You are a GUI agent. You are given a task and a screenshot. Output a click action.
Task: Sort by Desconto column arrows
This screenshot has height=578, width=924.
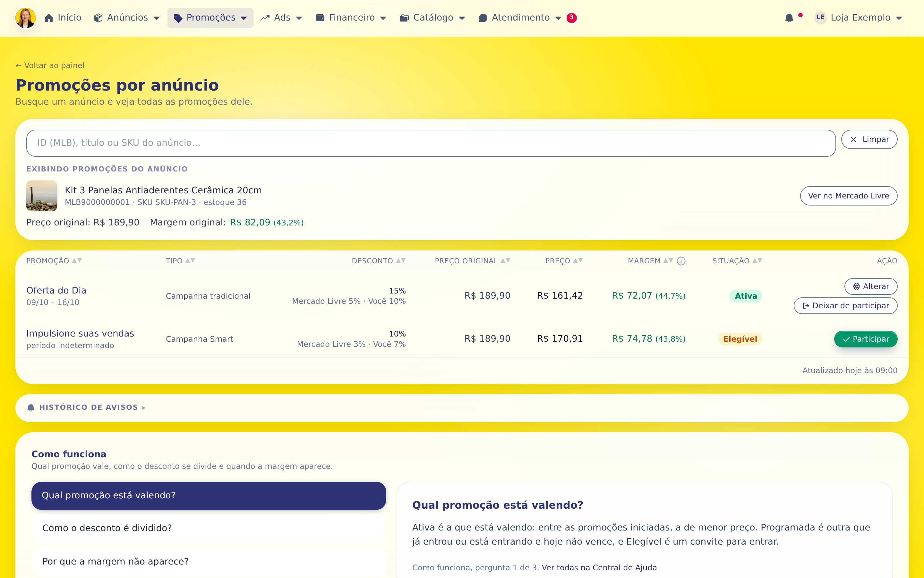point(400,261)
